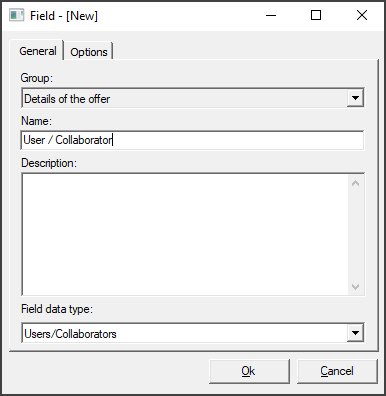
Task: Click inside the Description text area
Action: (x=185, y=234)
